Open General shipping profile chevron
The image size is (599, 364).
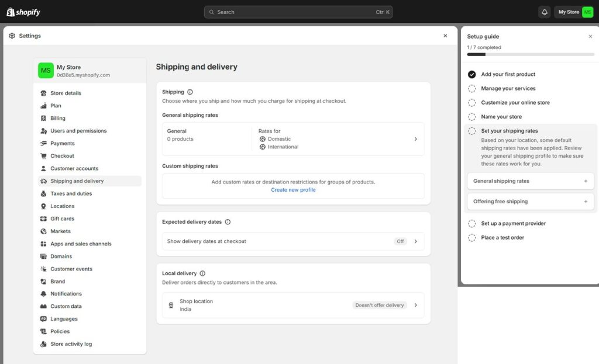pos(416,139)
